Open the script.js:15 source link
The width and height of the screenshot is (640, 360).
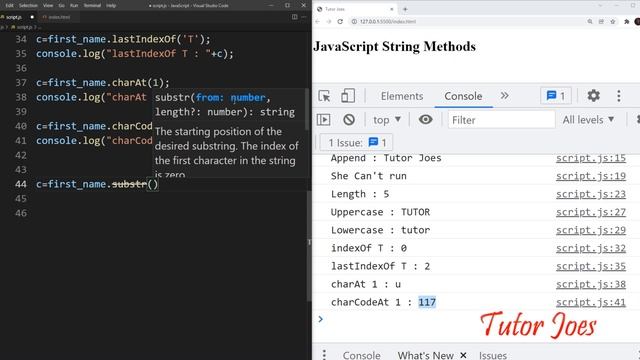click(591, 158)
